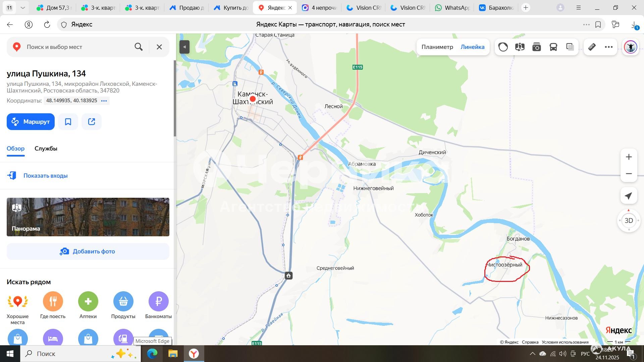
Task: Show public transport bus layer
Action: [553, 47]
